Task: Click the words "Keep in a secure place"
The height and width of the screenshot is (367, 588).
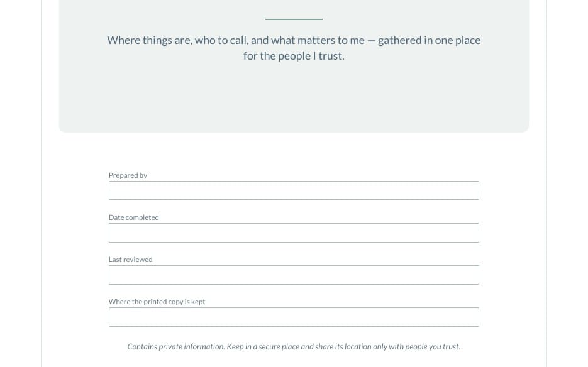Action: coord(262,347)
